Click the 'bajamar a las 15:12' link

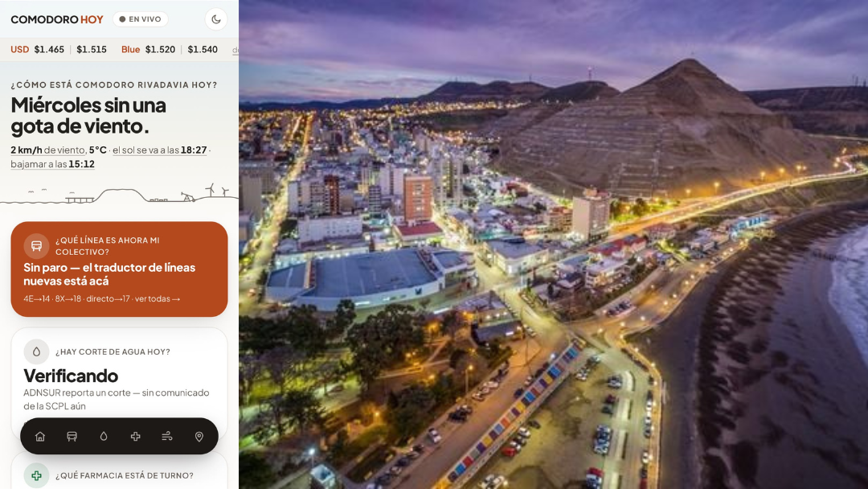[52, 164]
